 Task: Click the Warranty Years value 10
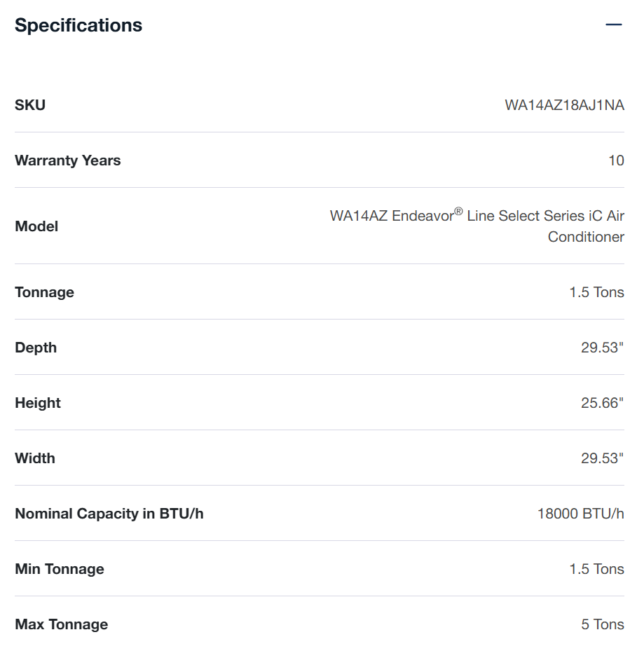[616, 160]
